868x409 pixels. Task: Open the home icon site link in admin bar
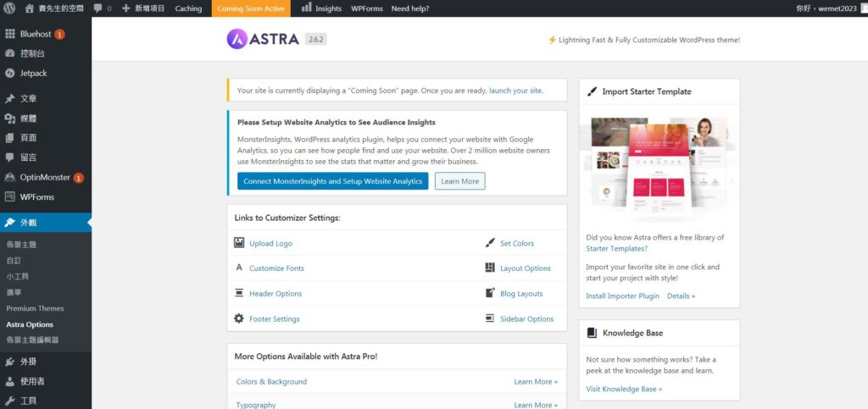pyautogui.click(x=30, y=8)
